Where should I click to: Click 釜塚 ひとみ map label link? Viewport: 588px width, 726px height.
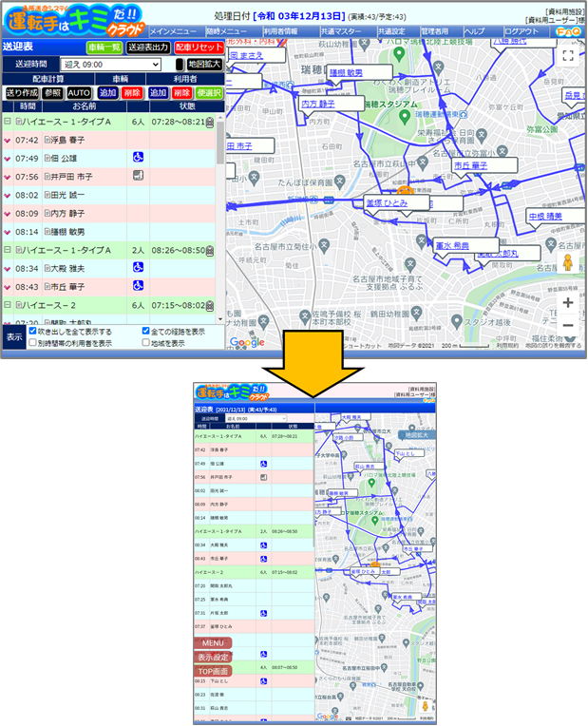(x=387, y=202)
